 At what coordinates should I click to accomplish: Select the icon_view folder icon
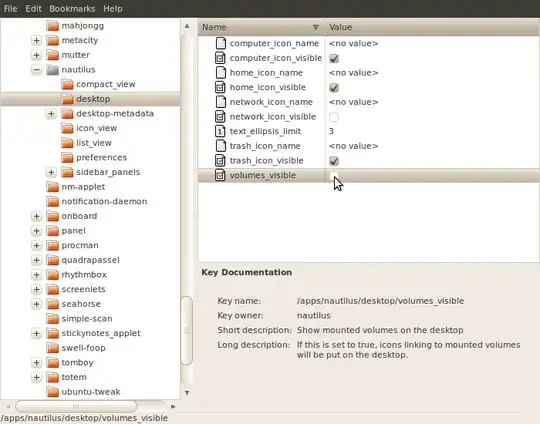coord(68,128)
